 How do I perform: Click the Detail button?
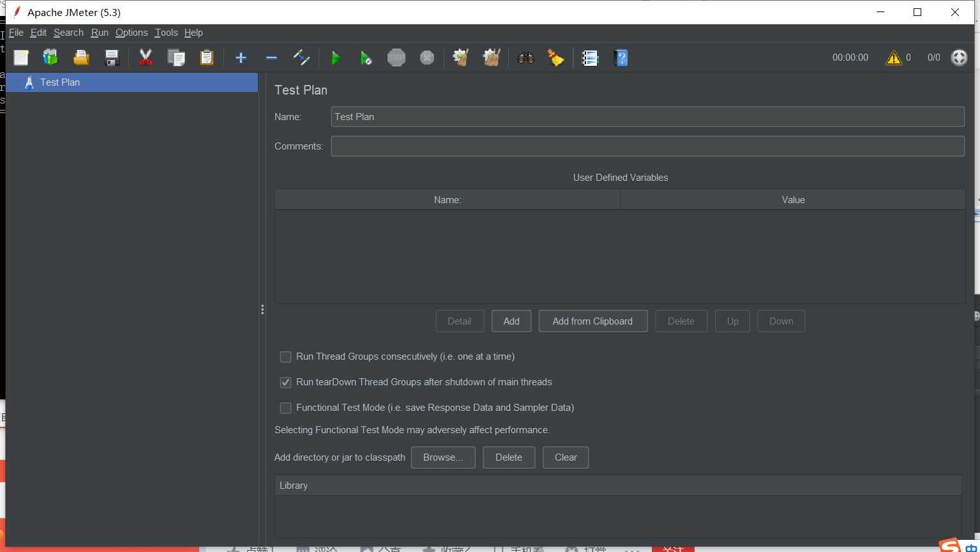[460, 321]
